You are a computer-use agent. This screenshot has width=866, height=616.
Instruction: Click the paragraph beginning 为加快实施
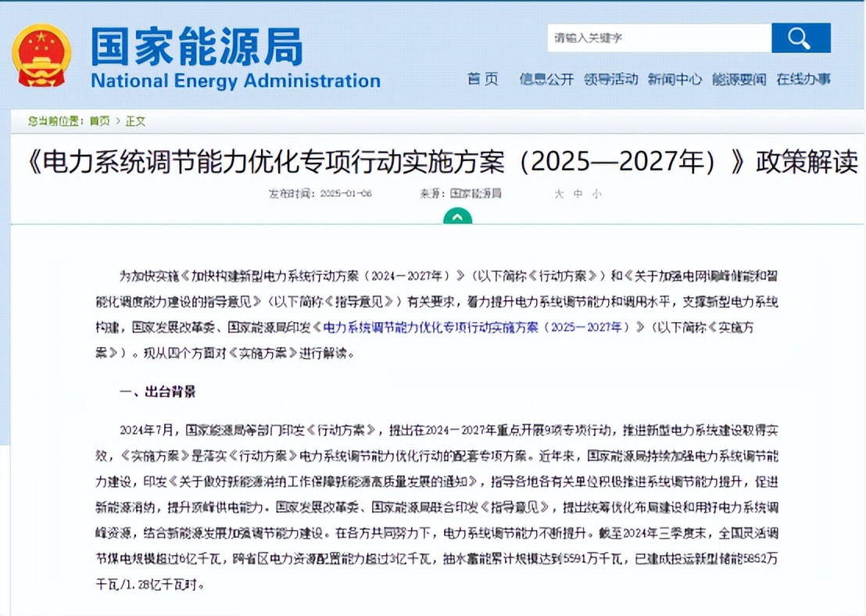[x=437, y=314]
